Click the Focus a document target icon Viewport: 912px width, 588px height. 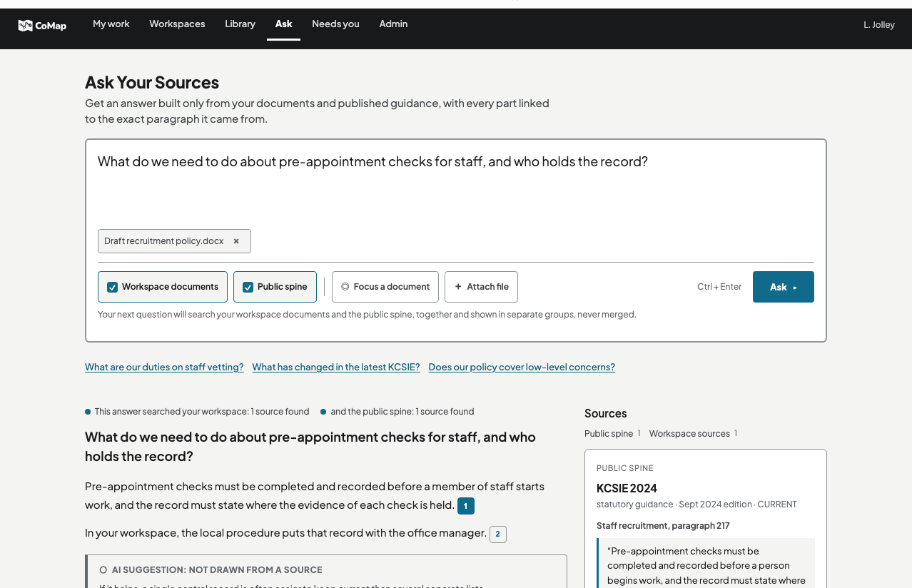pos(345,287)
